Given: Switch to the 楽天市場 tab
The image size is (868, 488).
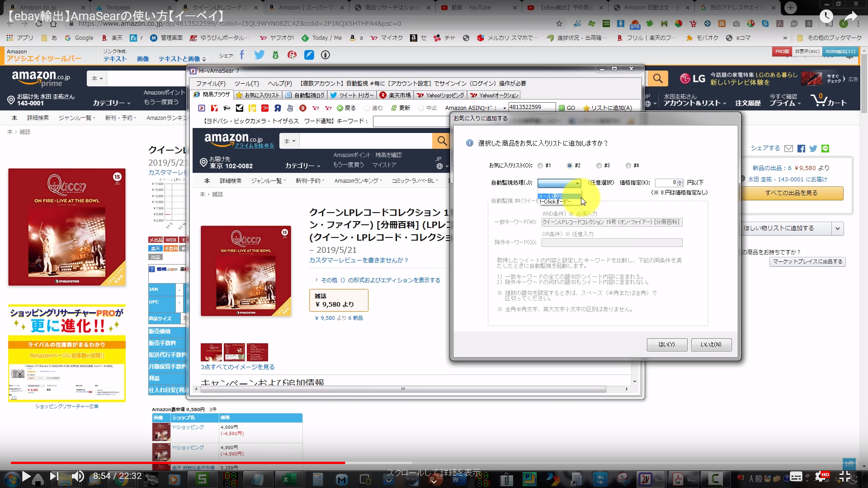Looking at the screenshot, I should click(x=396, y=95).
